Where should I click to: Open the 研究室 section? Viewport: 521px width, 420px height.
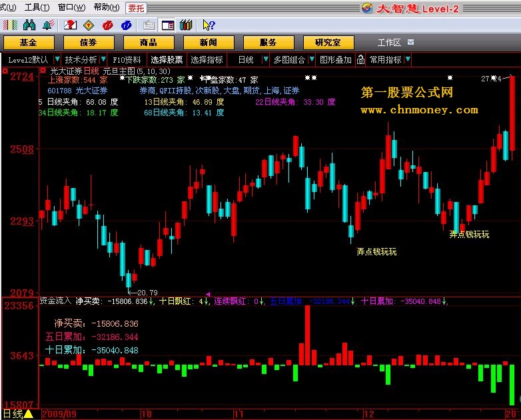click(328, 43)
